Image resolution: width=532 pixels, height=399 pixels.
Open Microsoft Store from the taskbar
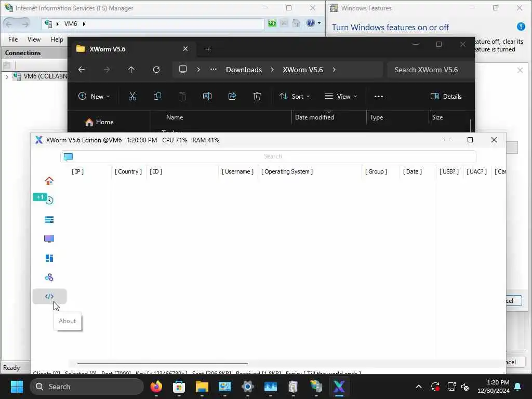click(179, 387)
